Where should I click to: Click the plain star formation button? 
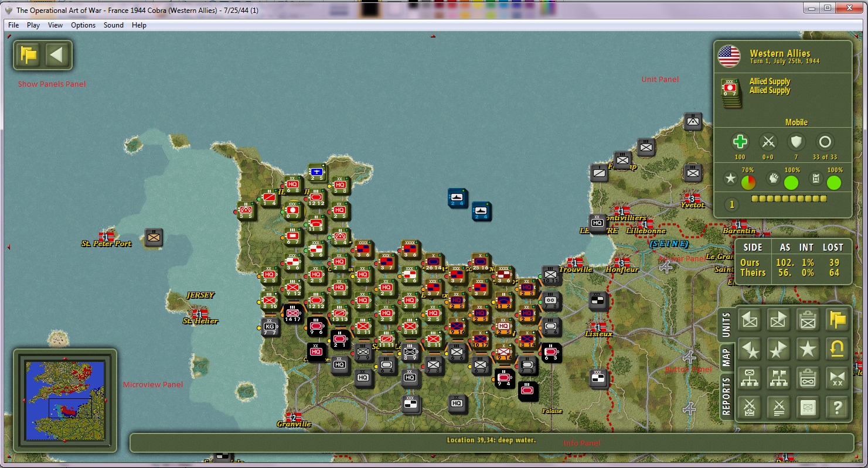tap(808, 349)
